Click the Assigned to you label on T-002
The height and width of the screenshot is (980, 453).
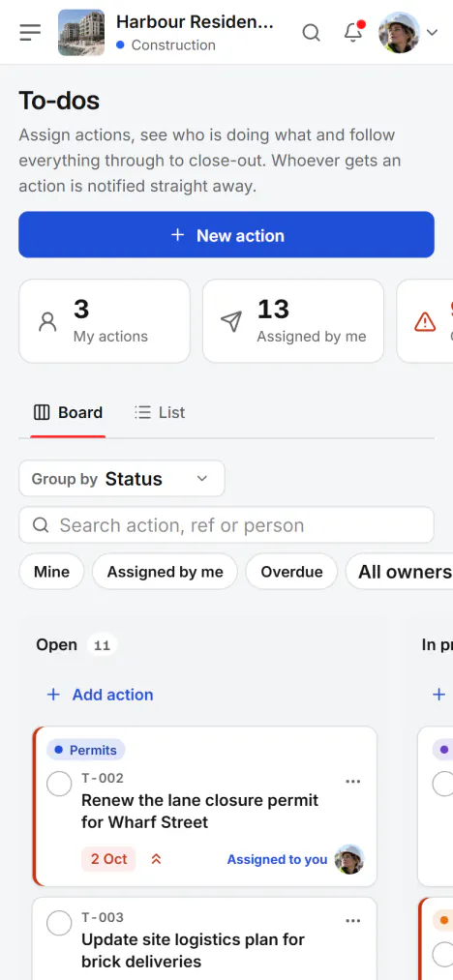tap(277, 859)
